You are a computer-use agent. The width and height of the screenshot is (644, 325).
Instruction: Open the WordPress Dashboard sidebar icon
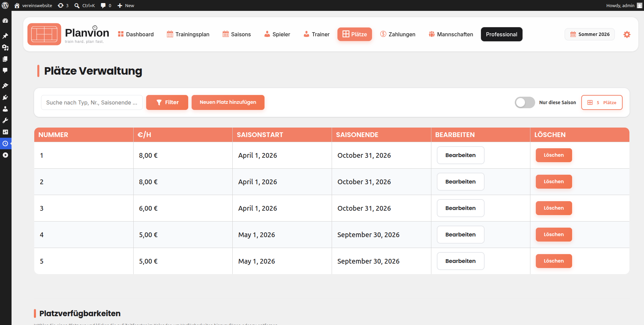(5, 21)
